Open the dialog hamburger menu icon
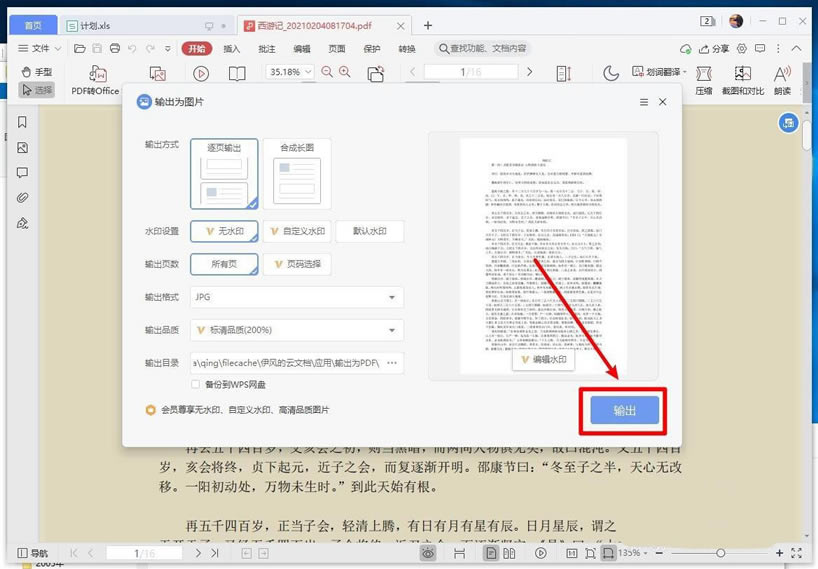 pos(644,102)
